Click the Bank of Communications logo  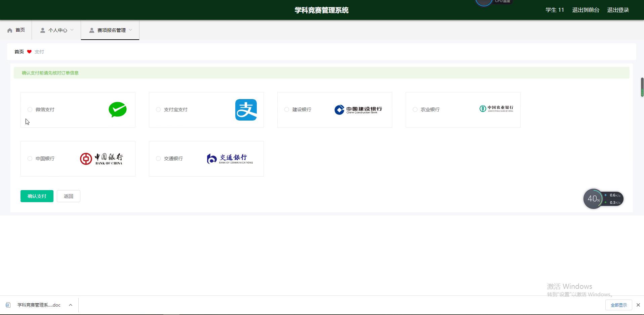(x=230, y=159)
